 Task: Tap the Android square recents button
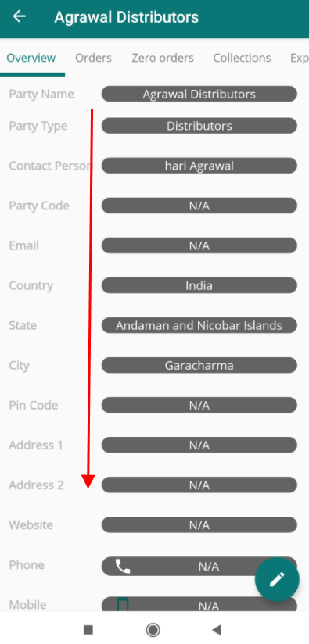(x=88, y=630)
